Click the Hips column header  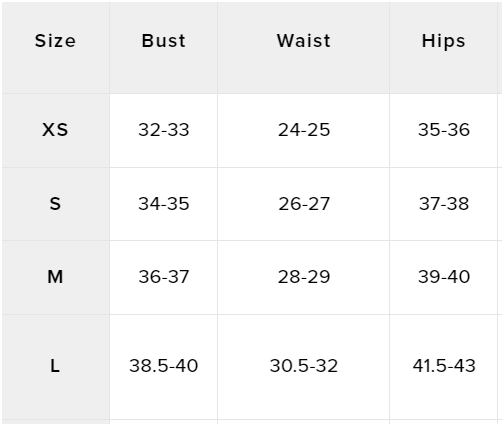pos(443,42)
